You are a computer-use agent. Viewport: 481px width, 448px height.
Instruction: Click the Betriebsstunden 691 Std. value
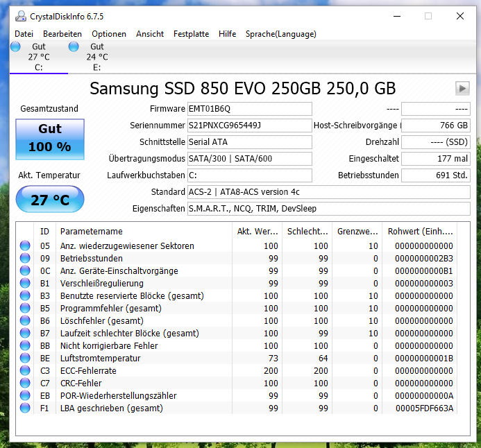tap(436, 175)
